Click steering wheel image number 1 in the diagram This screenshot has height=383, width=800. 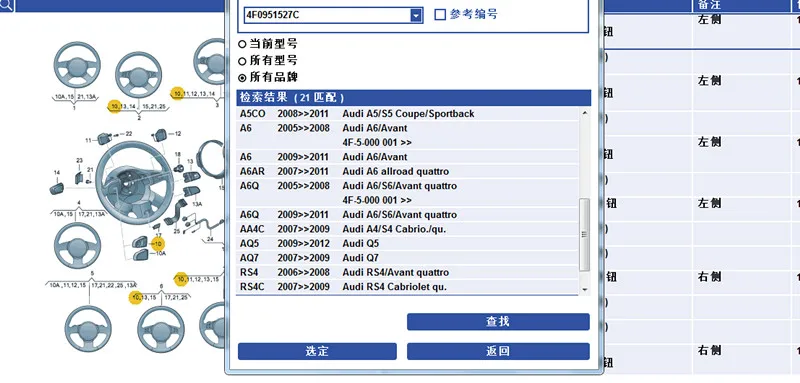coord(77,65)
